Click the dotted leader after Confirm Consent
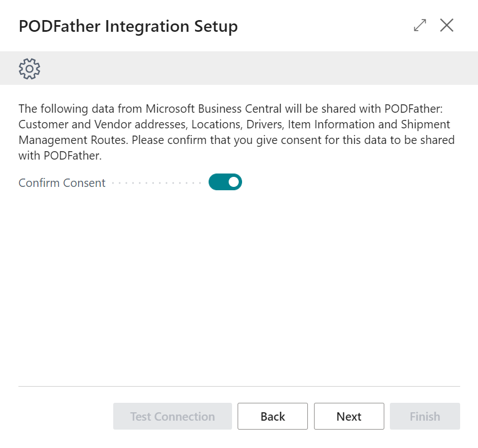The height and width of the screenshot is (448, 478). pyautogui.click(x=156, y=183)
